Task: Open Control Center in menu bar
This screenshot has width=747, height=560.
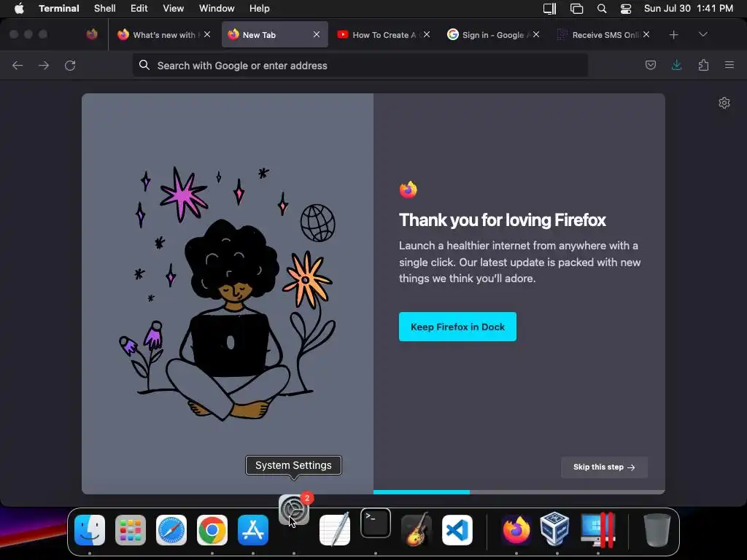Action: coord(625,9)
